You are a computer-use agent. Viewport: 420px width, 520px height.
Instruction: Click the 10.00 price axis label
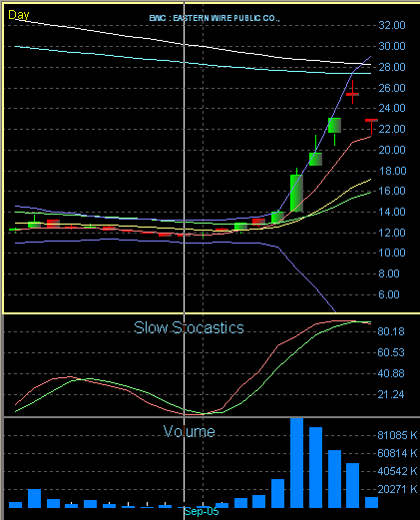point(392,253)
